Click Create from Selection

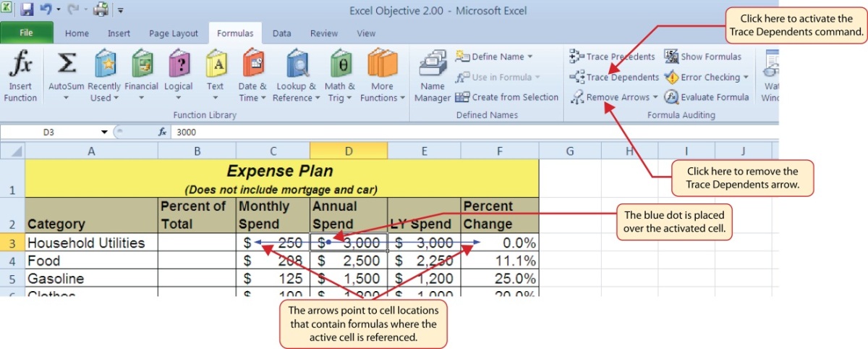[506, 97]
